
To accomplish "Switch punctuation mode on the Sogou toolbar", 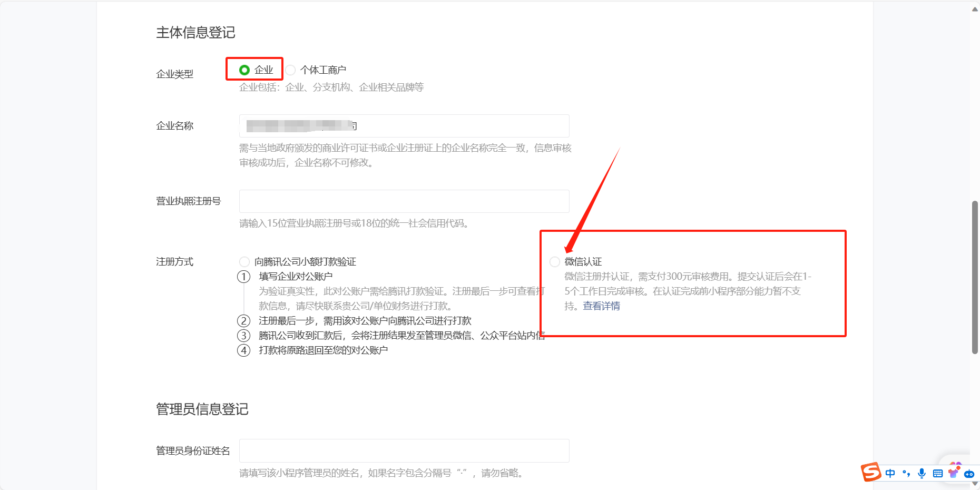I will 906,473.
